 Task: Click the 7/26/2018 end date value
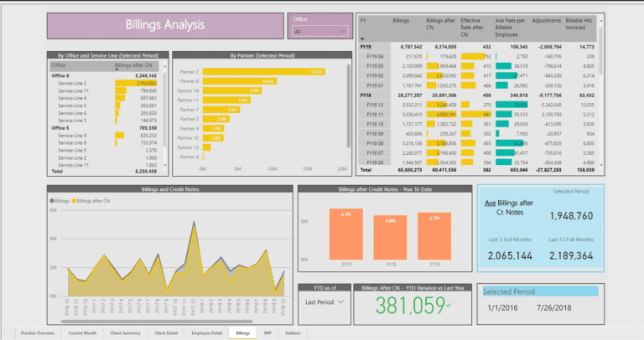pyautogui.click(x=553, y=308)
